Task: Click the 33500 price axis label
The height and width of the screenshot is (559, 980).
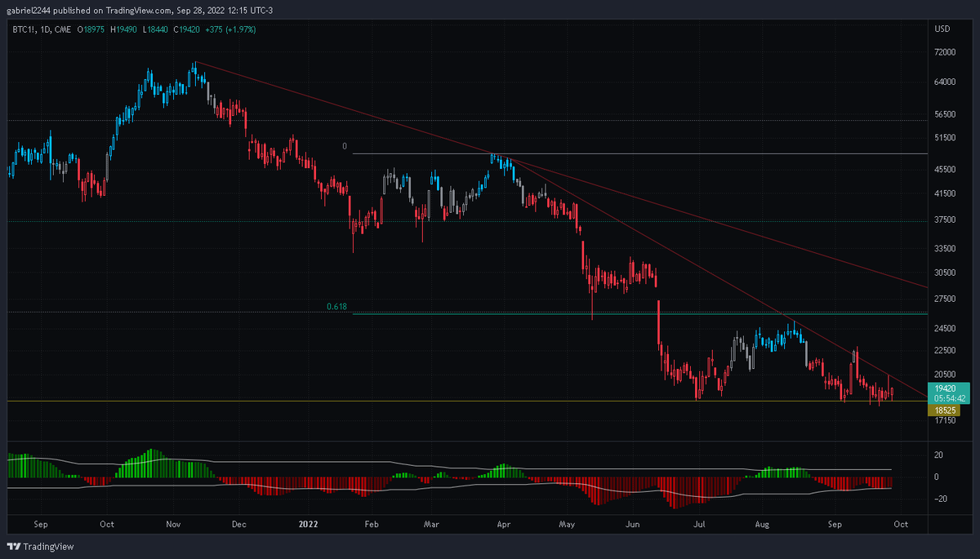Action: pyautogui.click(x=945, y=248)
